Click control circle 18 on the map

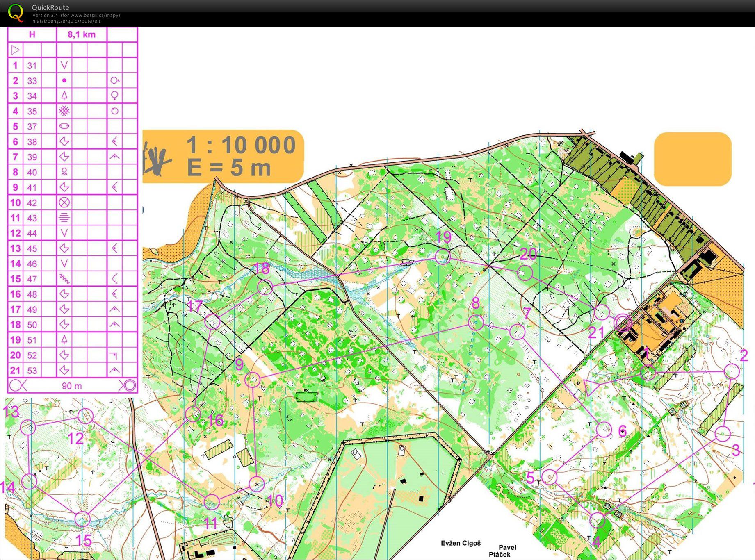(x=265, y=287)
